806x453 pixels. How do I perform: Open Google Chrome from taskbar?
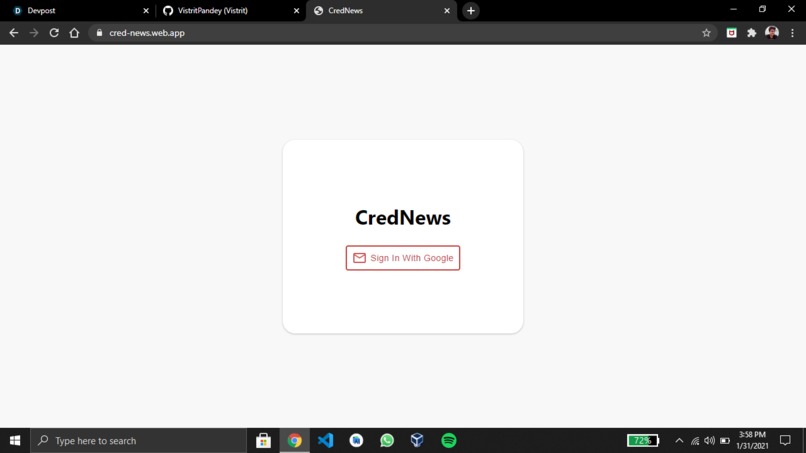click(295, 441)
